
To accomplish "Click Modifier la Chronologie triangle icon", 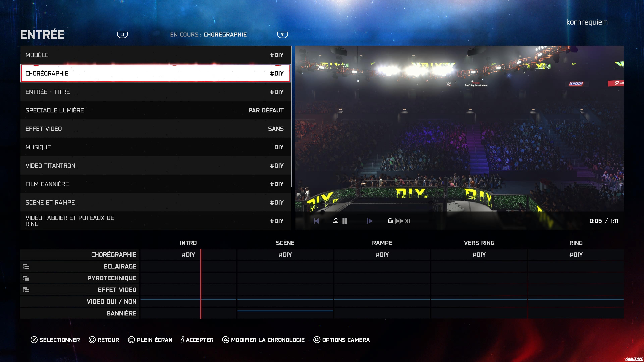I will (x=226, y=340).
